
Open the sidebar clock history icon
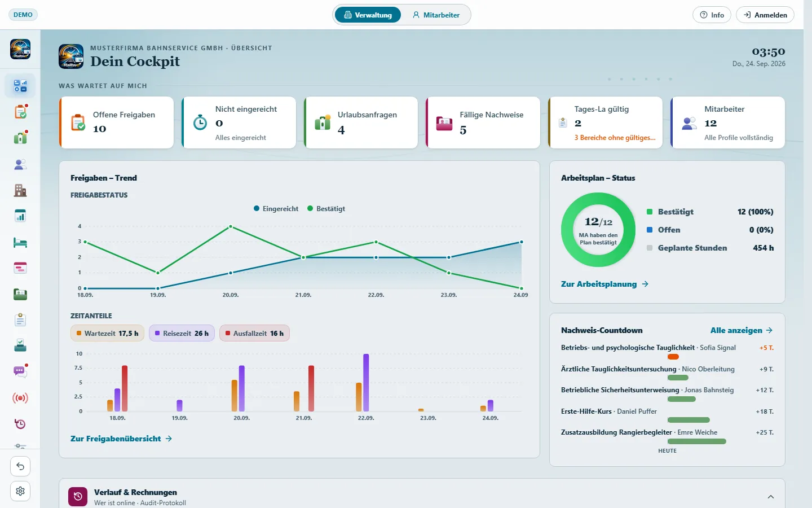coord(20,424)
